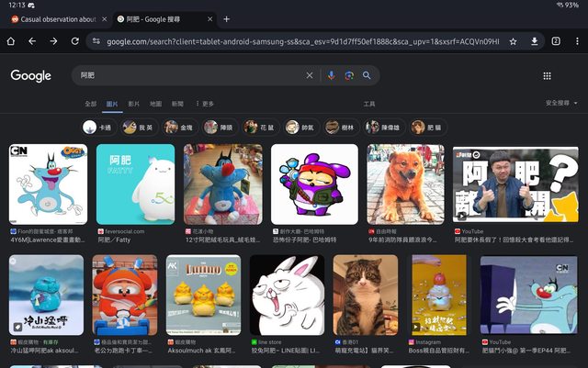Switch to the Casual observation browser tab
The image size is (588, 368).
click(x=57, y=18)
